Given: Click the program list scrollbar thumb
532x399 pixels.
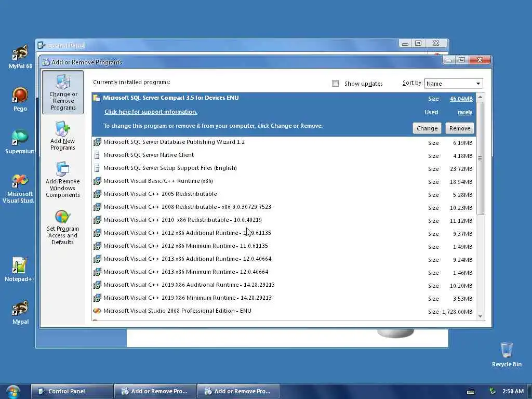Looking at the screenshot, I should pos(480,158).
